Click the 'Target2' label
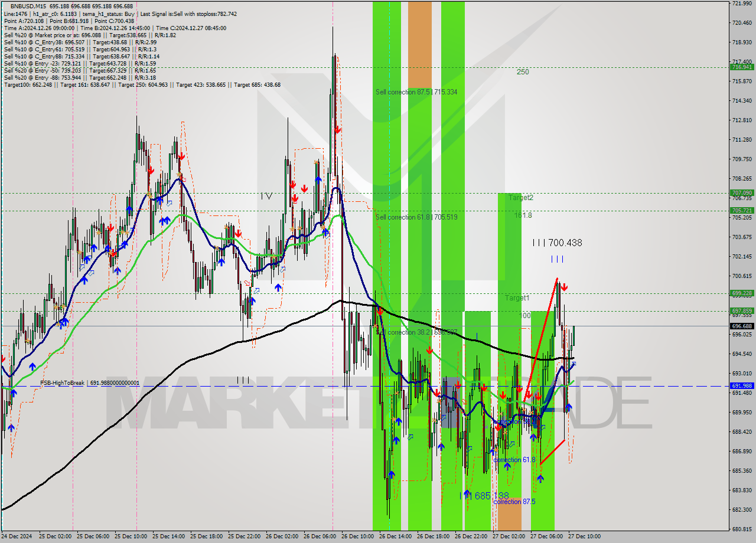The width and height of the screenshot is (756, 543). (x=521, y=198)
